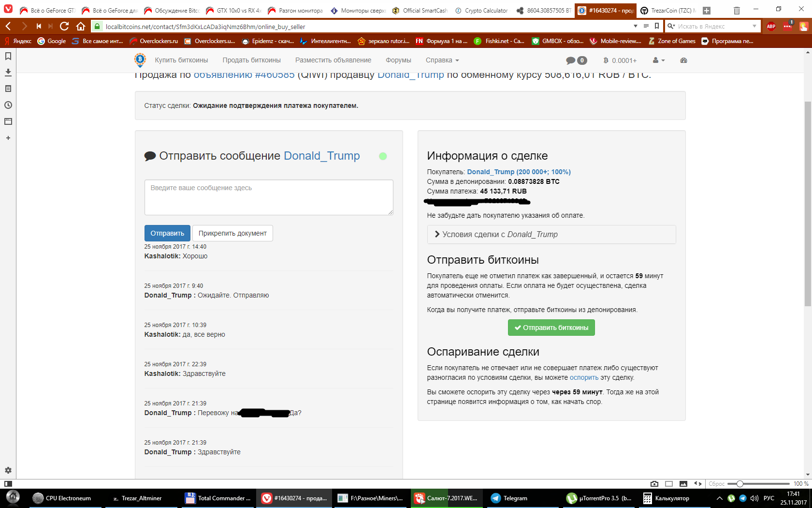The width and height of the screenshot is (812, 508).
Task: Open the Продать биткоины menu item
Action: point(251,60)
